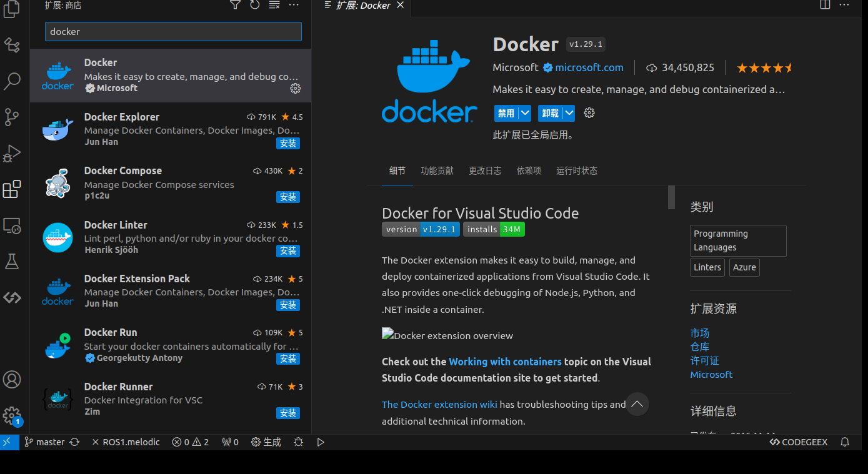The image size is (868, 474).
Task: Open remote window indicator in status bar
Action: (x=7, y=442)
